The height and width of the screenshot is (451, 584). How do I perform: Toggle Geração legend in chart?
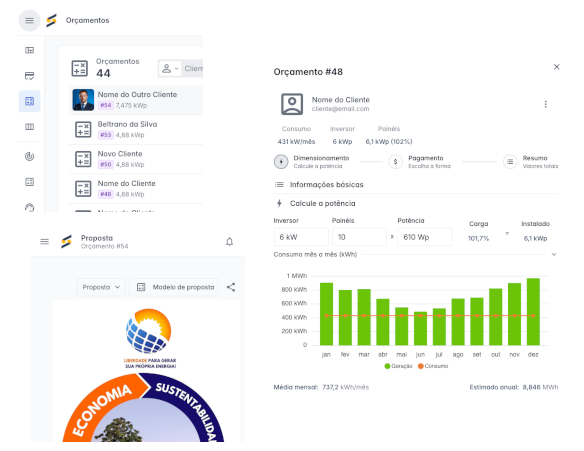[398, 366]
